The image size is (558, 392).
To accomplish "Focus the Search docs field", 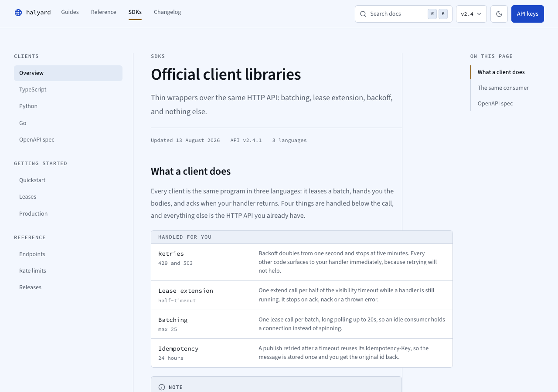I will tap(404, 14).
